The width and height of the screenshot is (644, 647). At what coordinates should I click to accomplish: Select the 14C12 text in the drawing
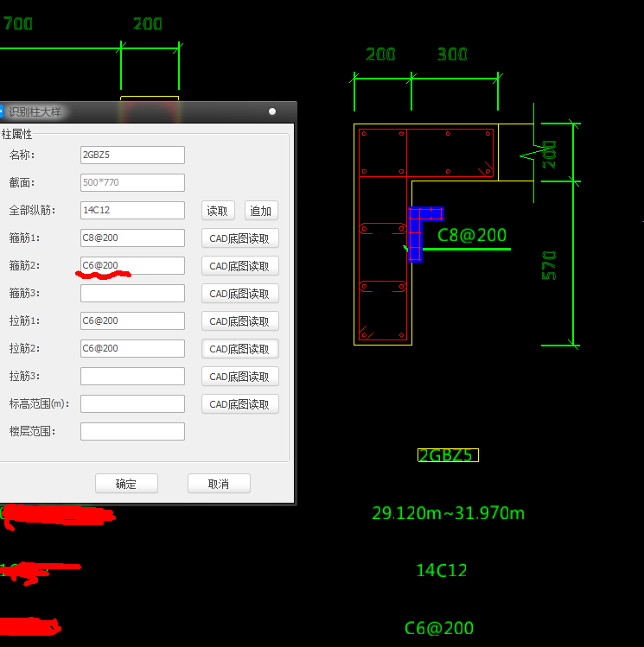[442, 571]
